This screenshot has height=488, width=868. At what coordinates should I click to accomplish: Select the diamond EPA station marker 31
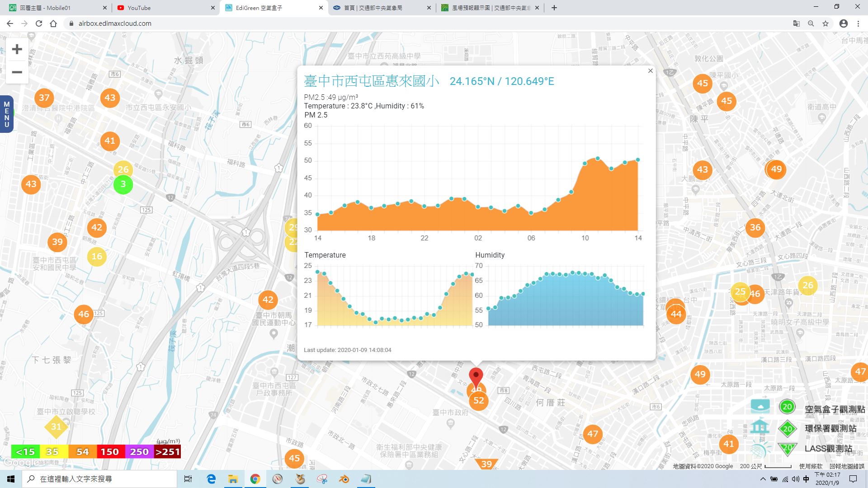56,427
